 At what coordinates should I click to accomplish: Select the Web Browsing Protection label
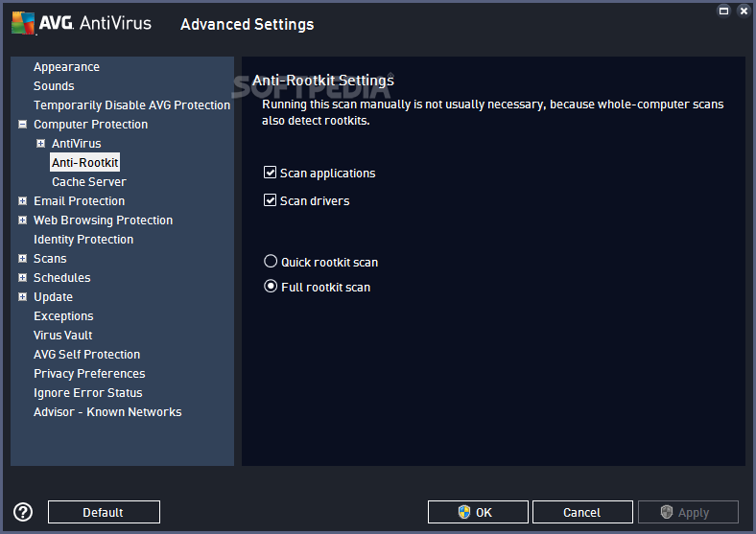[x=104, y=221]
